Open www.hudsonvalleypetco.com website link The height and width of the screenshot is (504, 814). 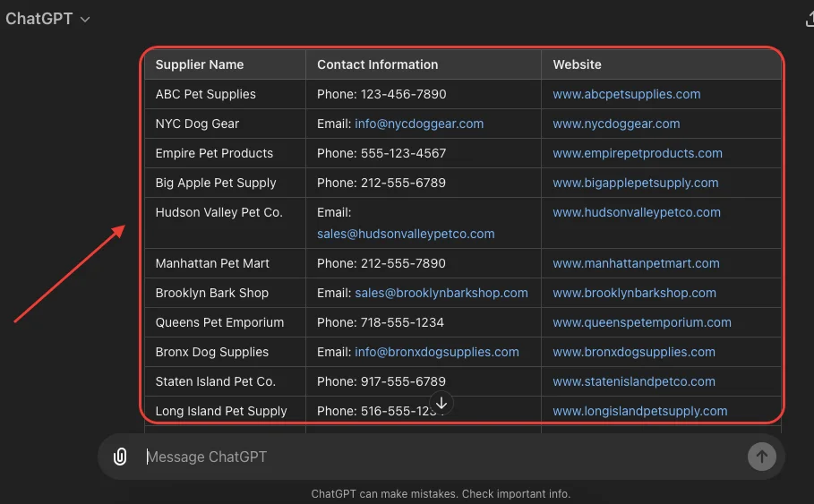(637, 212)
